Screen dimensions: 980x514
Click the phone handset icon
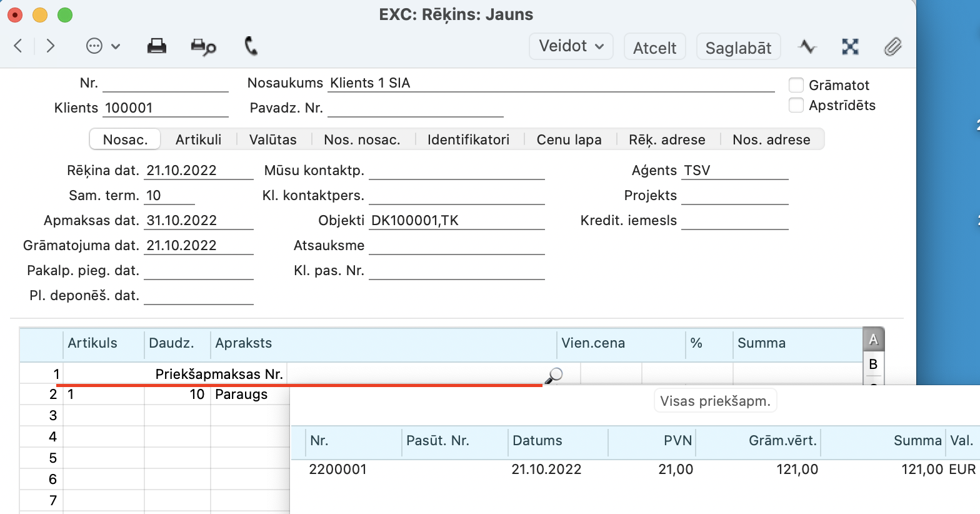point(251,46)
